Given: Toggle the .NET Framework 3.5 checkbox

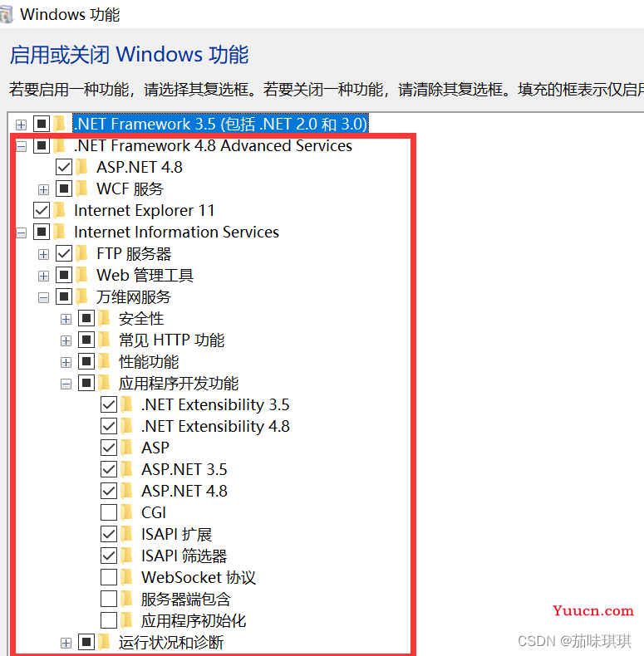Looking at the screenshot, I should 42,124.
